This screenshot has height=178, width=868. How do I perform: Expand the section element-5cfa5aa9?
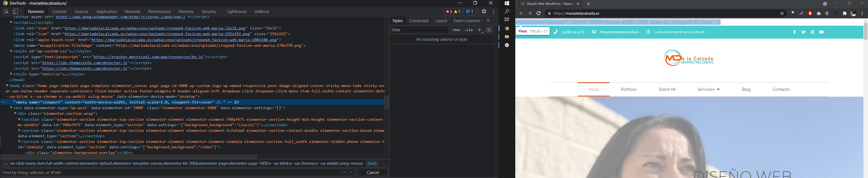pyautogui.click(x=19, y=130)
